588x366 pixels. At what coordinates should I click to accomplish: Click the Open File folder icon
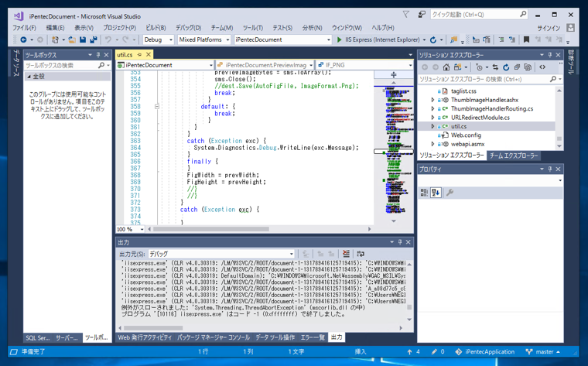[x=72, y=39]
